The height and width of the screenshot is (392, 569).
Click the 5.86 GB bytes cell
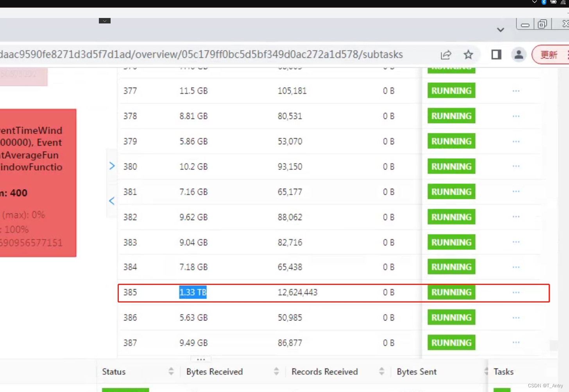coord(193,141)
